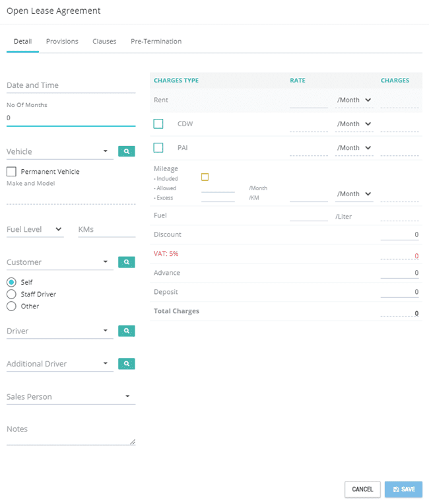Switch to the Provisions tab
This screenshot has height=504, width=429.
(62, 41)
